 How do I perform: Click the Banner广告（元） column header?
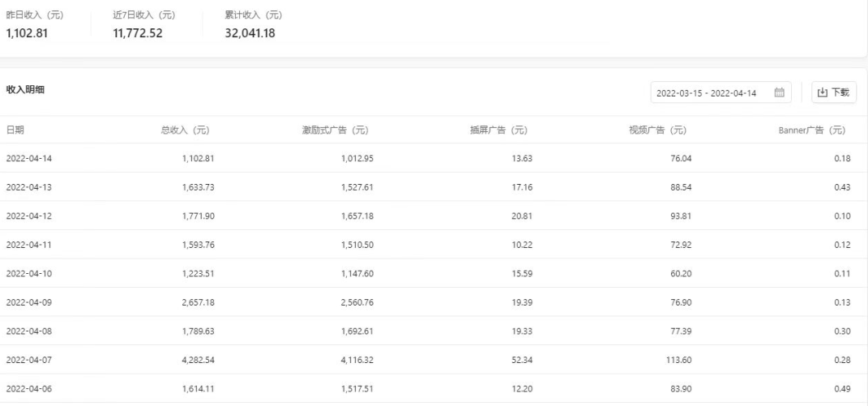(x=812, y=130)
